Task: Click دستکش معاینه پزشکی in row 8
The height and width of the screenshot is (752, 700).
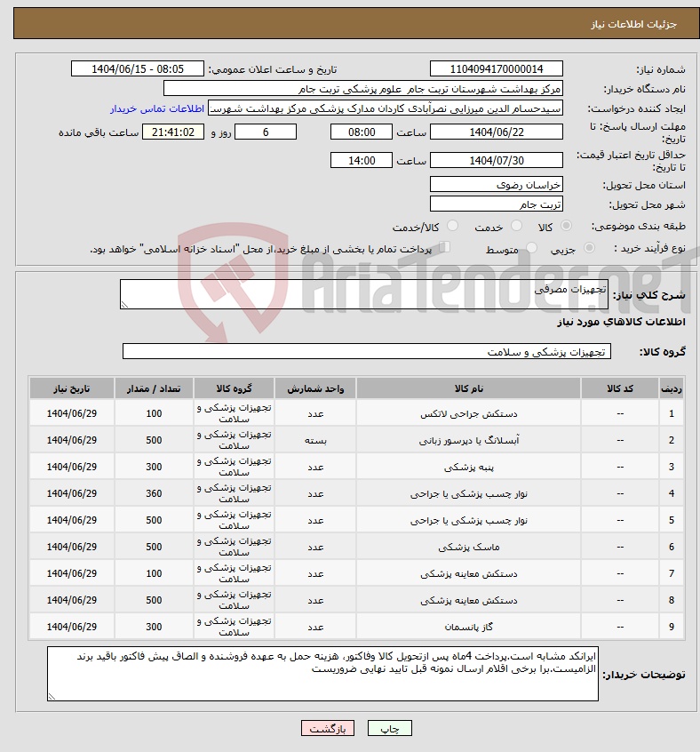Action: (x=468, y=601)
